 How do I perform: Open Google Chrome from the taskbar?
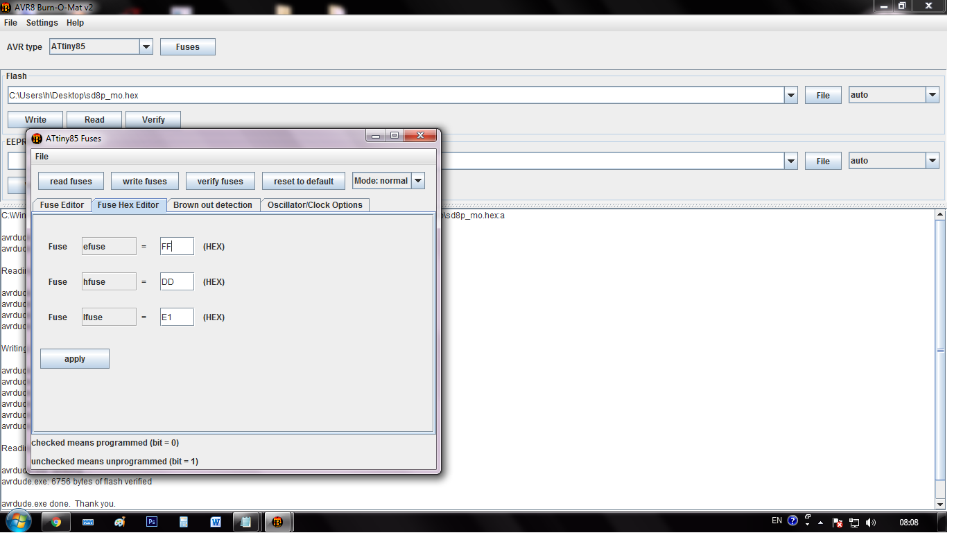pos(56,522)
